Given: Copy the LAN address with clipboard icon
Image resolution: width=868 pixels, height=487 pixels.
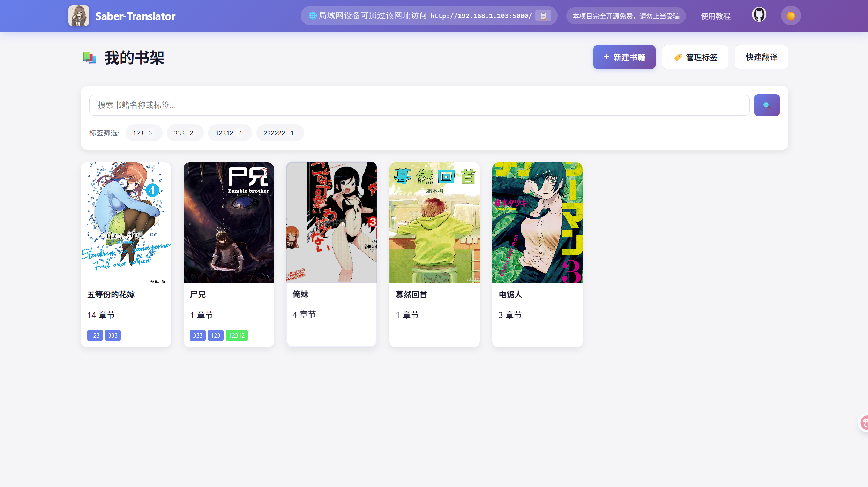Looking at the screenshot, I should pyautogui.click(x=543, y=16).
